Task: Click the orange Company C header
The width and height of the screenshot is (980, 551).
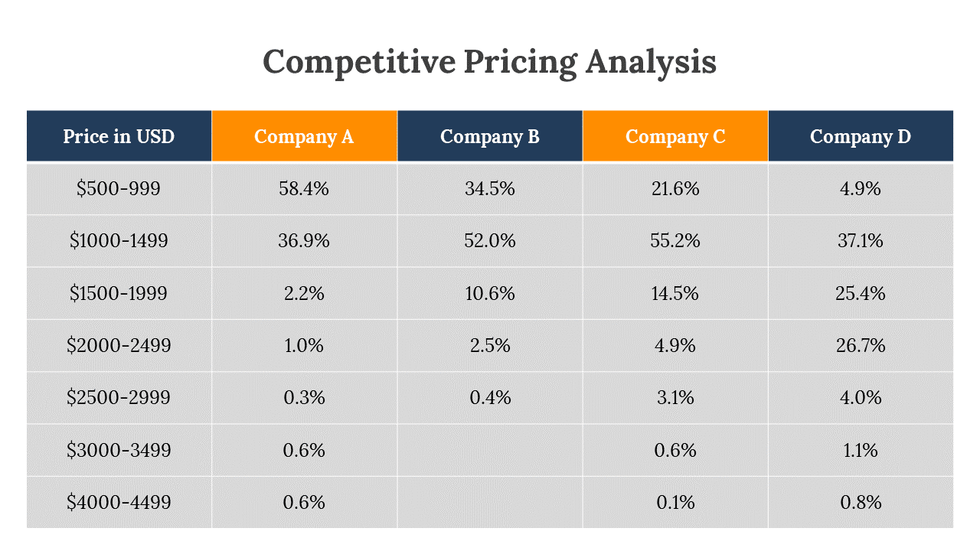Action: (x=675, y=136)
